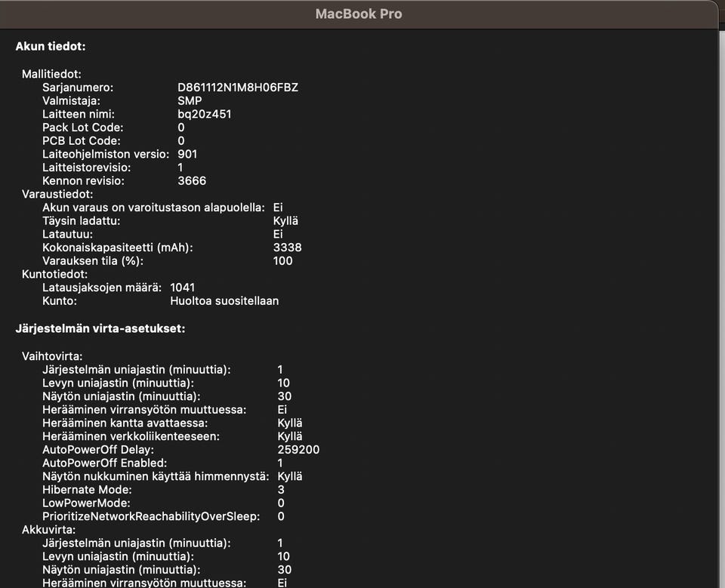Click the Akkuvirta section label
Image resolution: width=725 pixels, height=588 pixels.
(48, 530)
